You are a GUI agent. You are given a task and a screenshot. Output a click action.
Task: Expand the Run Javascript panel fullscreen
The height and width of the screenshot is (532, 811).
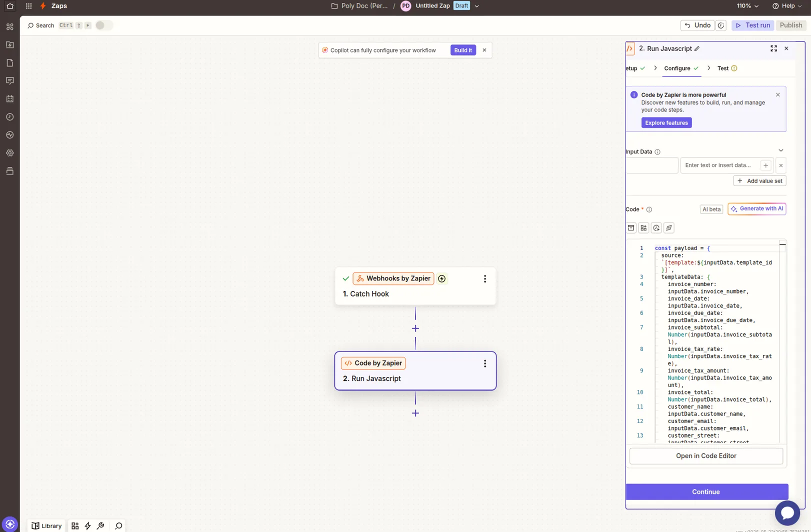click(773, 48)
